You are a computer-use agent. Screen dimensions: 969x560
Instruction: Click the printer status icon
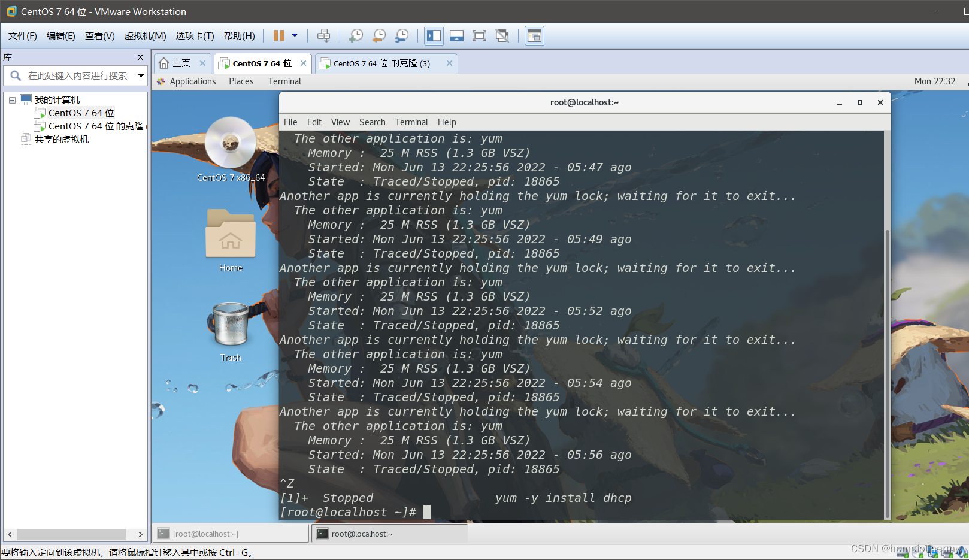[x=947, y=553]
